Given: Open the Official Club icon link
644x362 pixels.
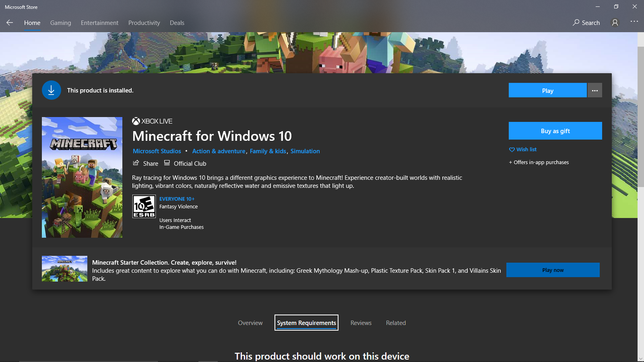Looking at the screenshot, I should [x=167, y=163].
